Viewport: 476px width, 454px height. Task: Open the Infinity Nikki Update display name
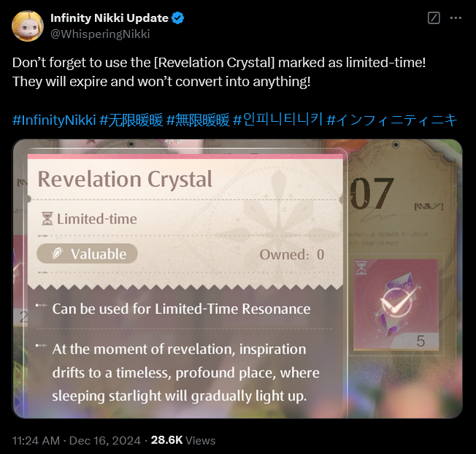pos(110,18)
